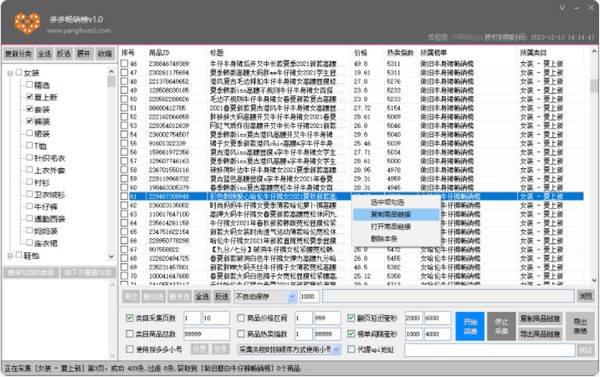The image size is (600, 377).
Task: Click the 更新分类 button
Action: coord(18,54)
